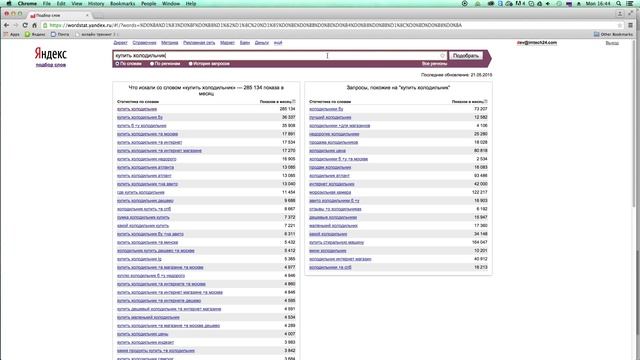This screenshot has width=640, height=360.
Task: Click help icon beside left Показов в месяц
Action: (x=294, y=101)
